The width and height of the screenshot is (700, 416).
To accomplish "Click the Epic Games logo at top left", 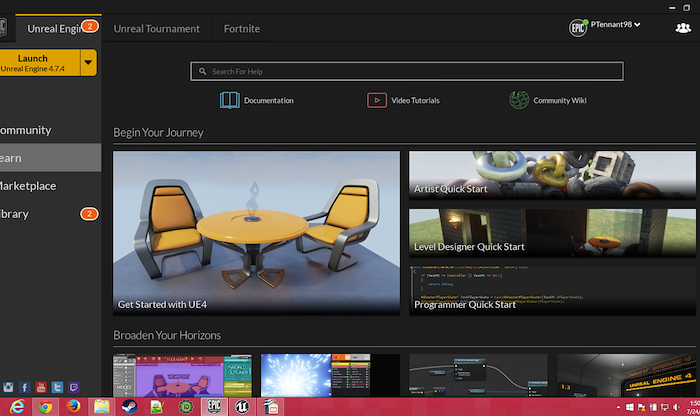I will [x=3, y=27].
